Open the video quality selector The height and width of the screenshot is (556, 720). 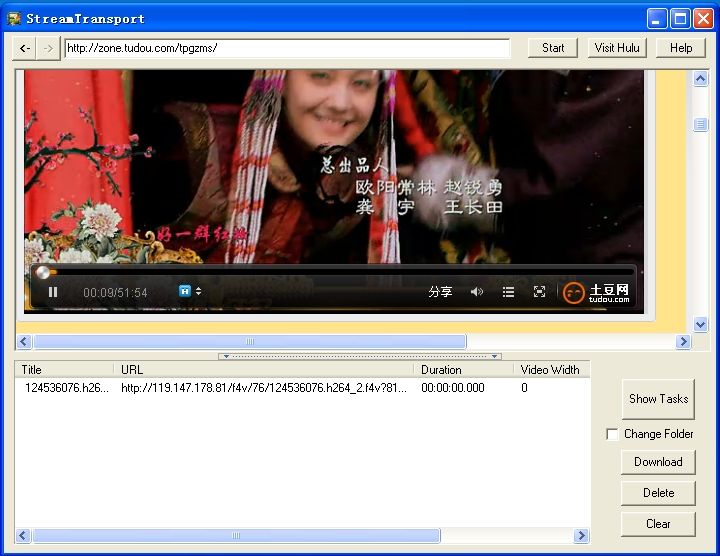point(189,292)
